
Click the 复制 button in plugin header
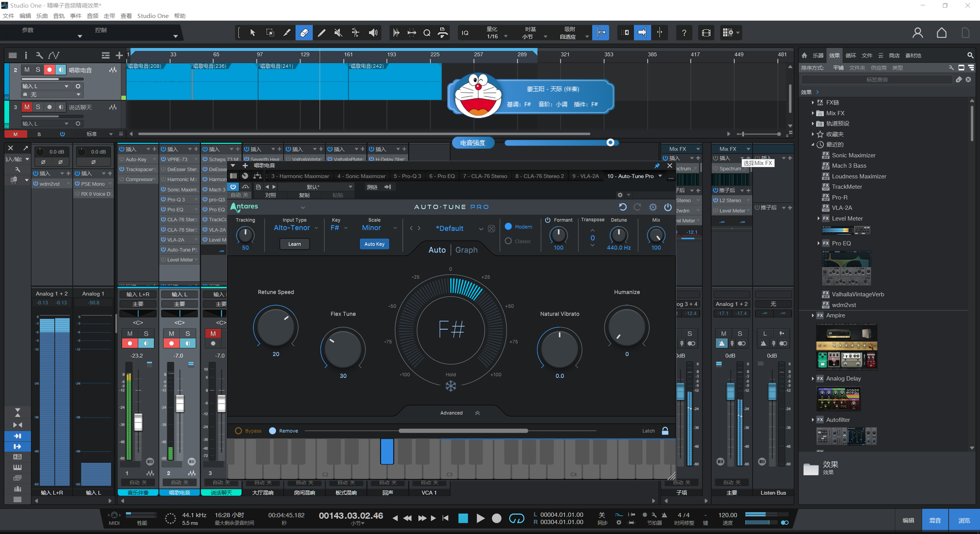tap(304, 195)
